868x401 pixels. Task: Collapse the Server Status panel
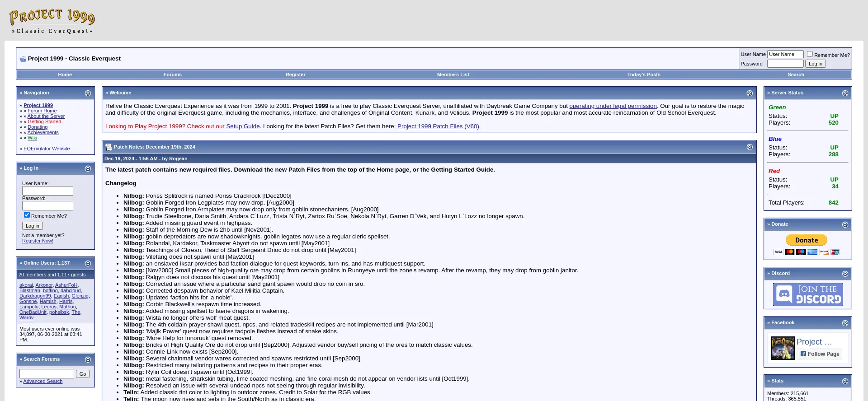(845, 93)
